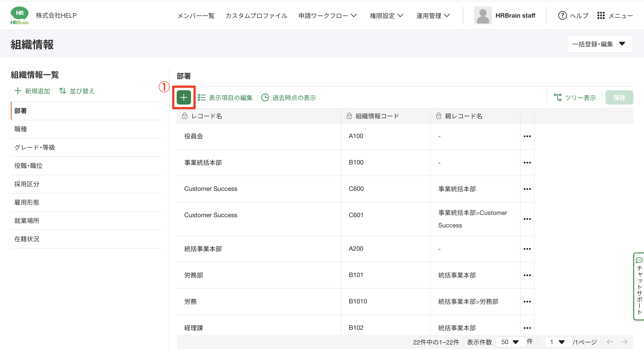The height and width of the screenshot is (349, 644).
Task: Select 就業場所 in the list
Action: 85,221
